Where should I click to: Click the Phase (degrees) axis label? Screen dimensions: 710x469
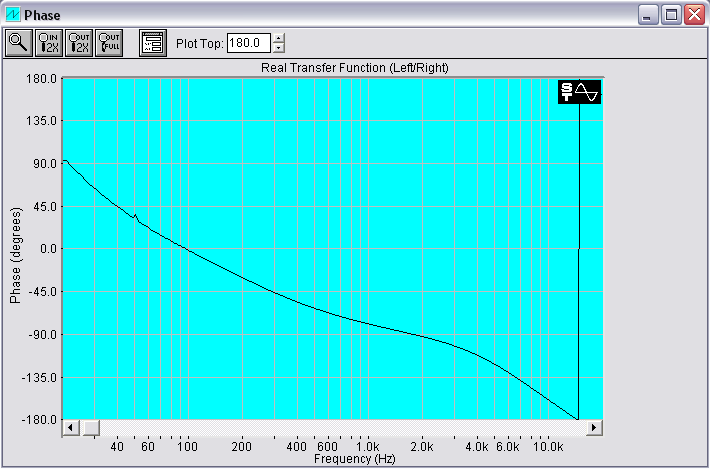[15, 255]
